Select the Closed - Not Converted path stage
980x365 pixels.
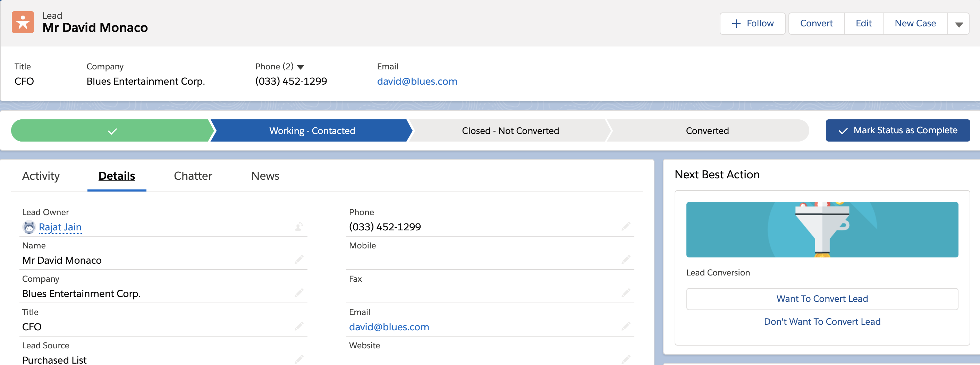click(x=510, y=131)
